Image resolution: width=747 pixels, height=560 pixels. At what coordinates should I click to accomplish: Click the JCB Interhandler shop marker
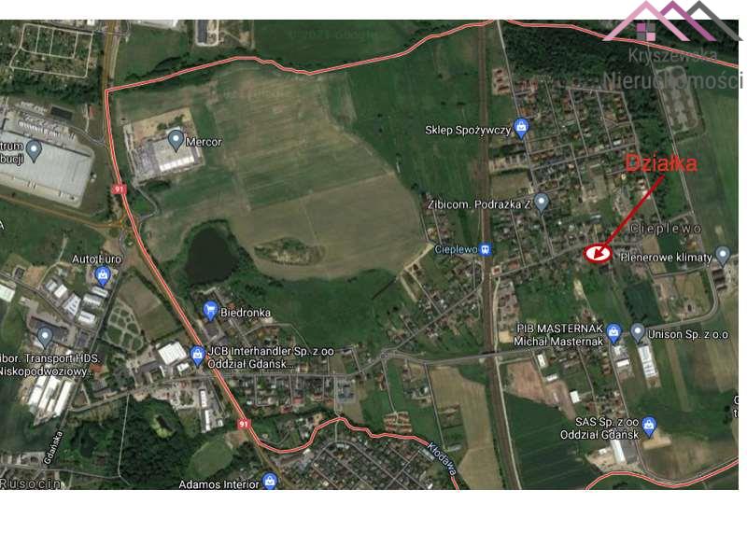pos(197,356)
